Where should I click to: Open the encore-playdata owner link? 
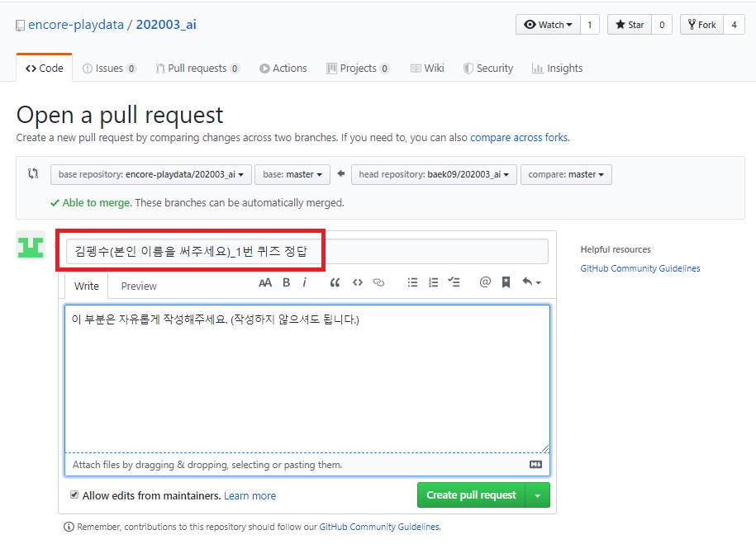(x=76, y=25)
